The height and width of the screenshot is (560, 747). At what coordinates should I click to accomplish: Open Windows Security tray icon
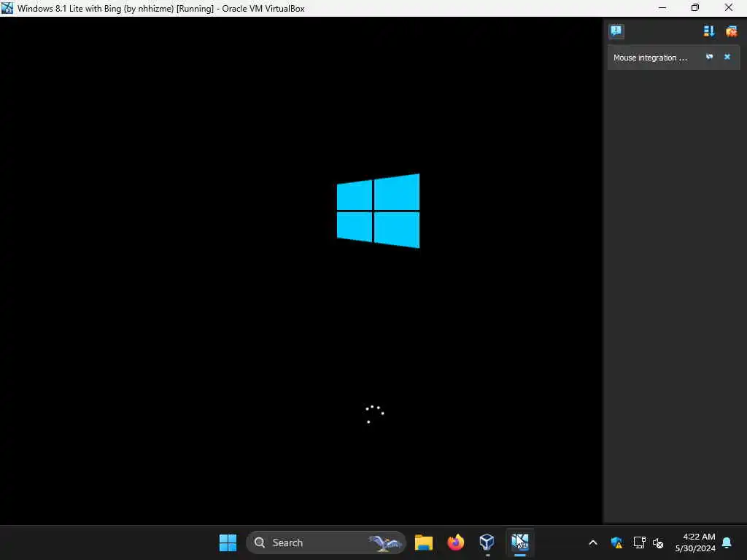(616, 542)
